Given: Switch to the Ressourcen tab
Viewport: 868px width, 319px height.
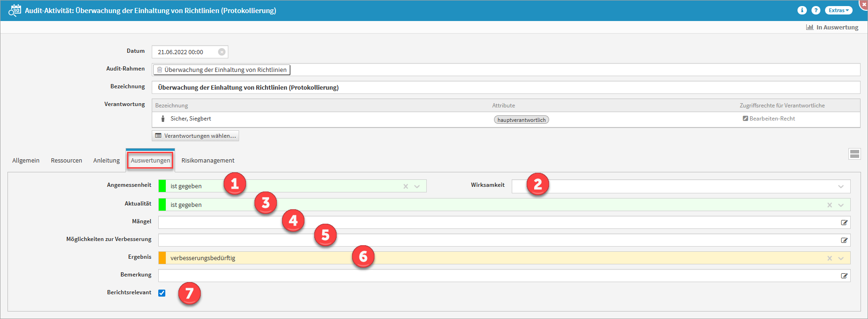Looking at the screenshot, I should 66,161.
